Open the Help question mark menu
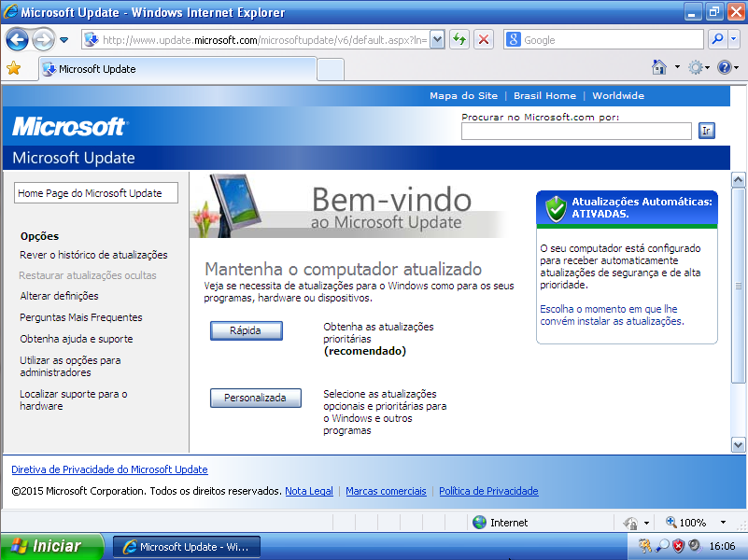The height and width of the screenshot is (560, 748). 727,67
